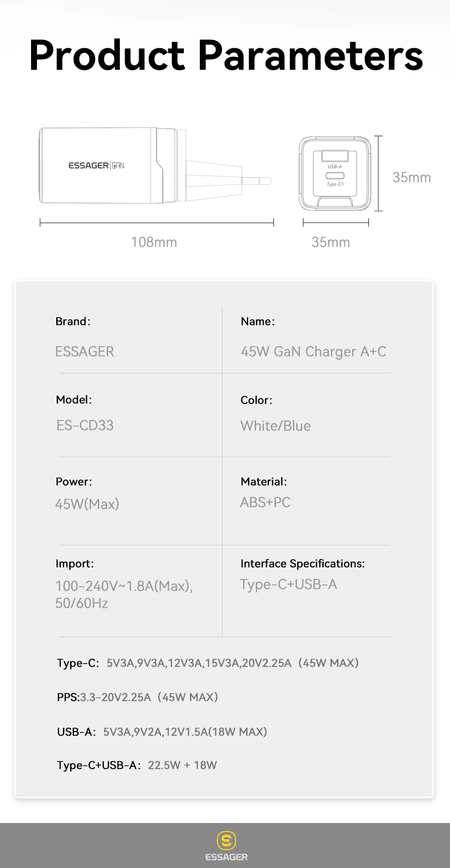Click the ESSAGER wordmark in the footer

pos(226,857)
